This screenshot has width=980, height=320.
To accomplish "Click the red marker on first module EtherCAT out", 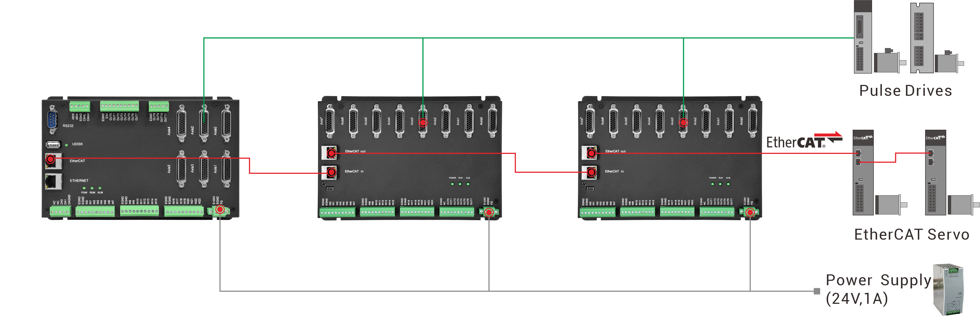I will [331, 153].
